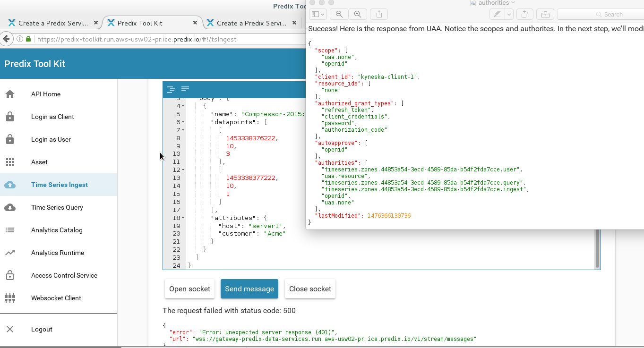Click the list icon beside Analytics Catalog

(10, 230)
